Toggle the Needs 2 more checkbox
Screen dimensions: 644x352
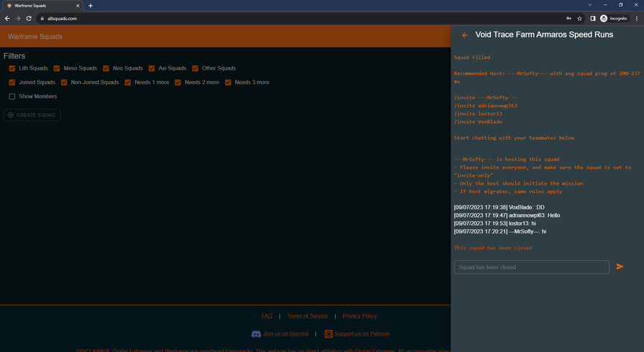tap(178, 83)
